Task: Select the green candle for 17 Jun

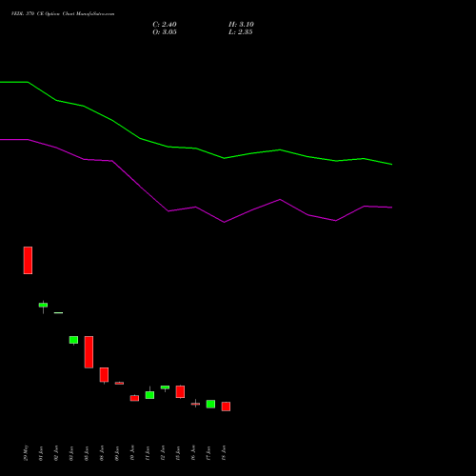Action: (x=210, y=404)
